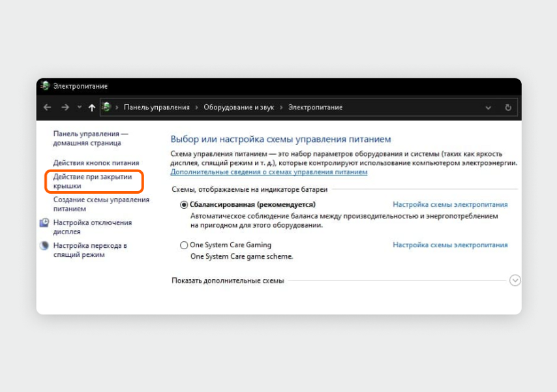The image size is (557, 392).
Task: Open 'Создание схемы управления питанием' link
Action: (101, 204)
